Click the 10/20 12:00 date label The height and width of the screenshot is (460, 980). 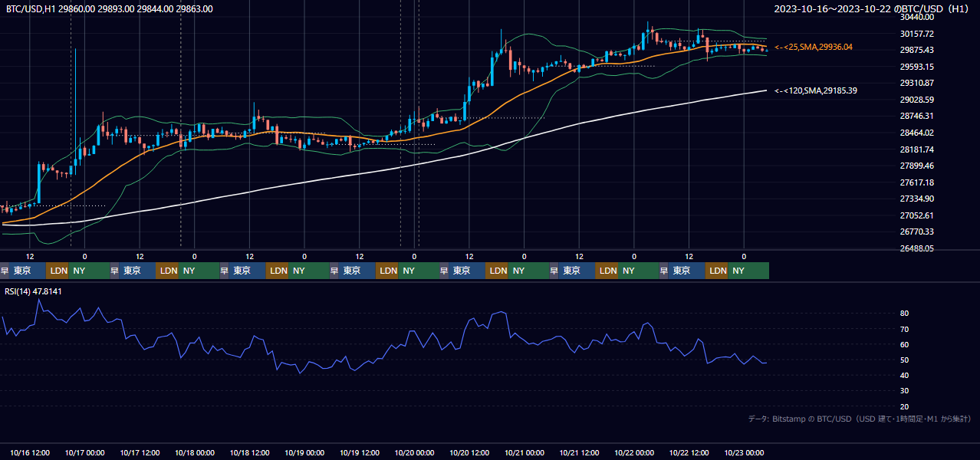click(469, 452)
